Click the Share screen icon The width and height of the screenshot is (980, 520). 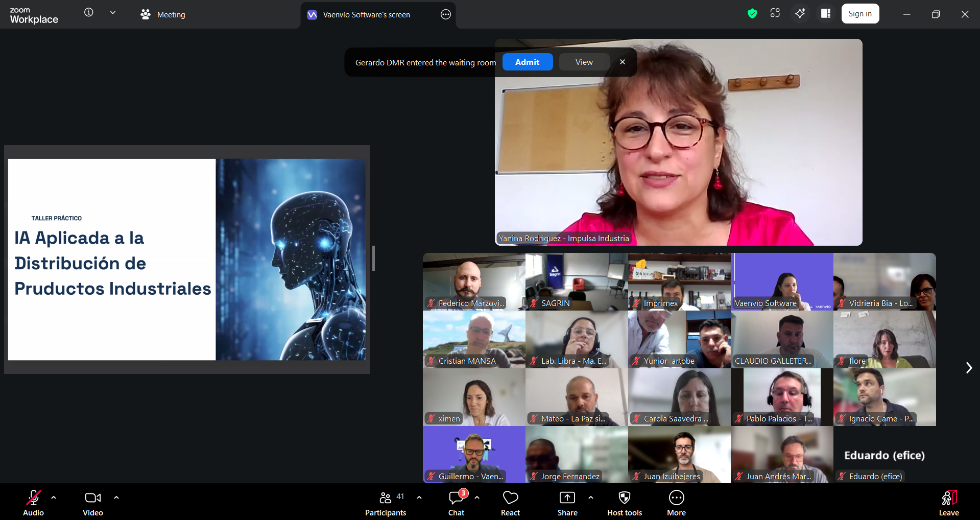point(567,503)
